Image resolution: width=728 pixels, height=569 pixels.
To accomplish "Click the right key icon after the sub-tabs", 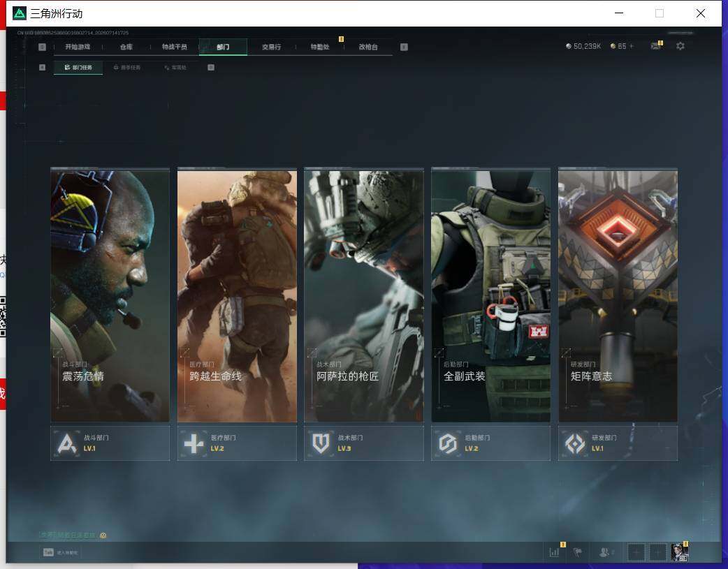I will [x=211, y=67].
